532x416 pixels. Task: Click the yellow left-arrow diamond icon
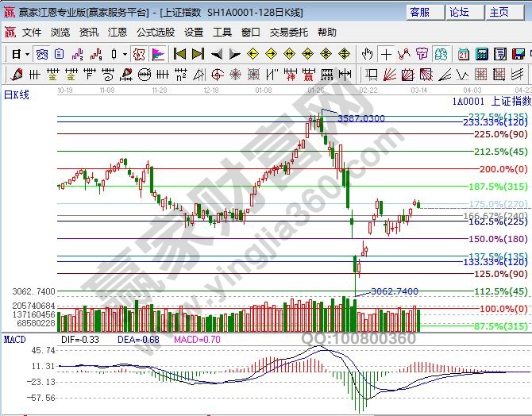tap(253, 54)
